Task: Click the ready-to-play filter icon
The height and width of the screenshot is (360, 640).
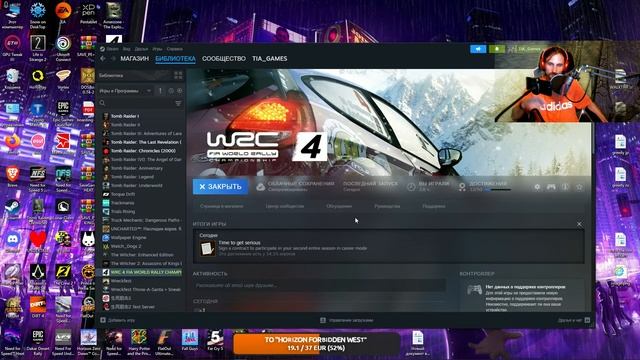Action: click(180, 91)
